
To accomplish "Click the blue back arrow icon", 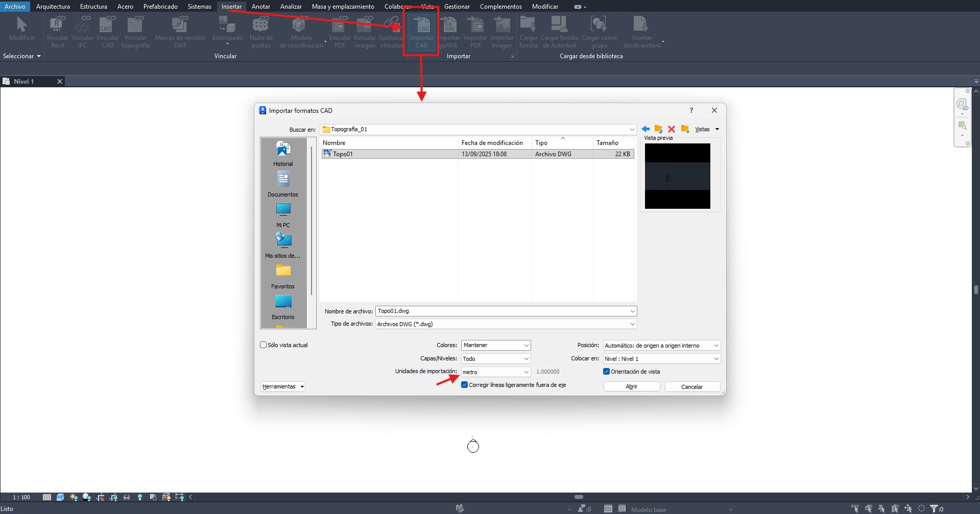I will coord(646,129).
